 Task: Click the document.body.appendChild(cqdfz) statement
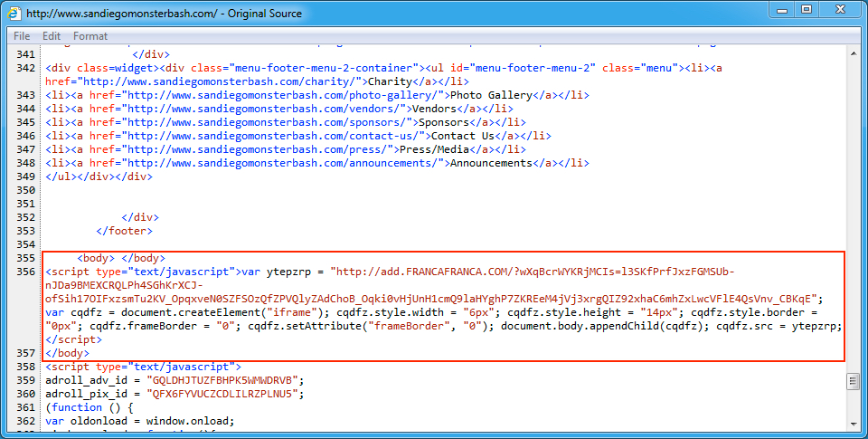(606, 326)
